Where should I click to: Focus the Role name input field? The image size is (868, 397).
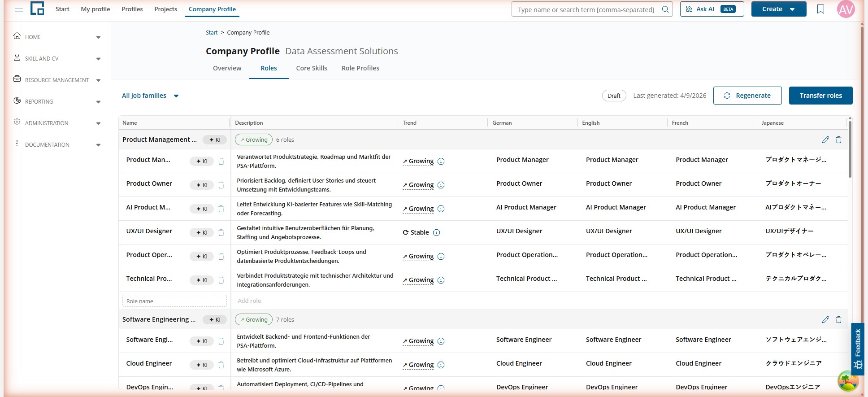(174, 301)
